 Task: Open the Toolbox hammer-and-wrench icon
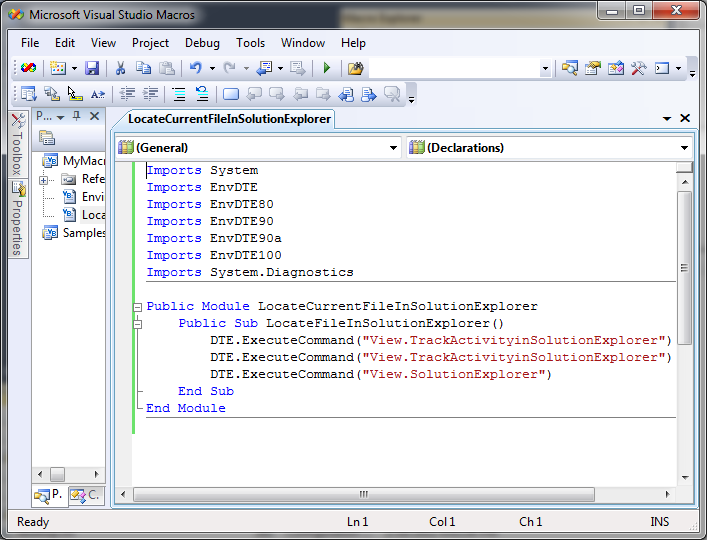click(638, 69)
